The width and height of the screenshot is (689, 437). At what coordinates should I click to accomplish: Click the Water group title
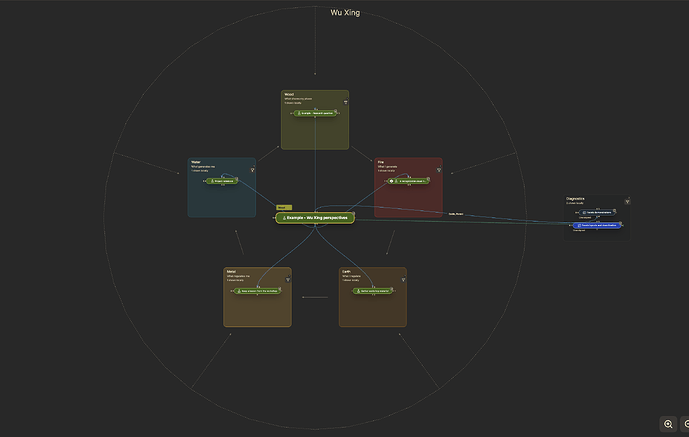pos(196,162)
